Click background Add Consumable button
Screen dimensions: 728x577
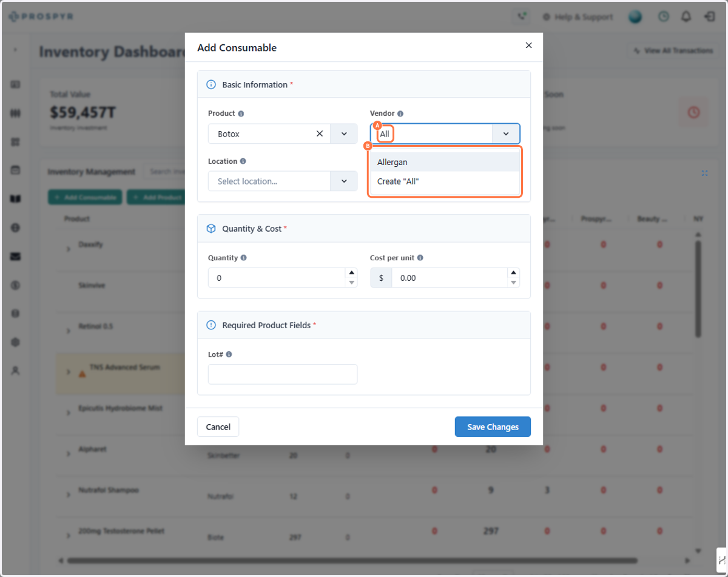(85, 197)
